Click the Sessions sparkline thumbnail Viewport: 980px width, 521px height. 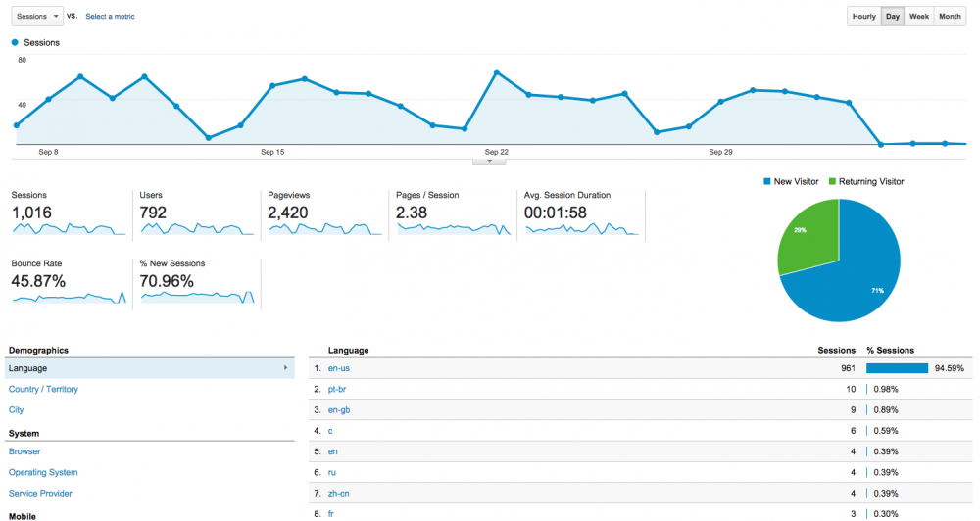[x=69, y=228]
